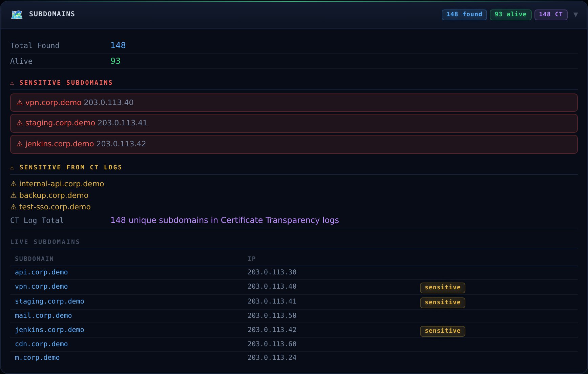Screen dimensions: 588x374
Task: Collapse the Subdomains panel with the arrow
Action: [x=575, y=15]
